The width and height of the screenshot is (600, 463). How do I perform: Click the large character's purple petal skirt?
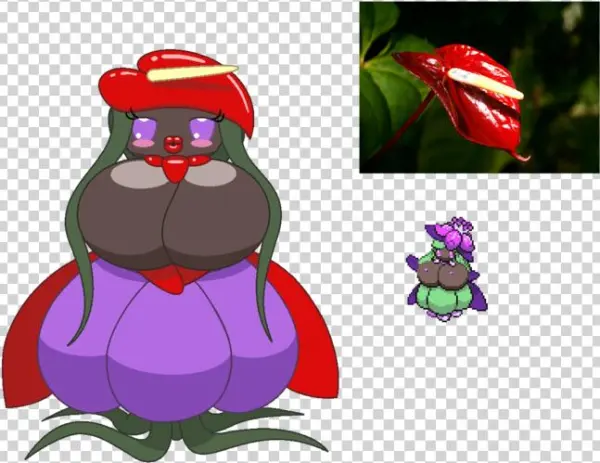tap(168, 341)
